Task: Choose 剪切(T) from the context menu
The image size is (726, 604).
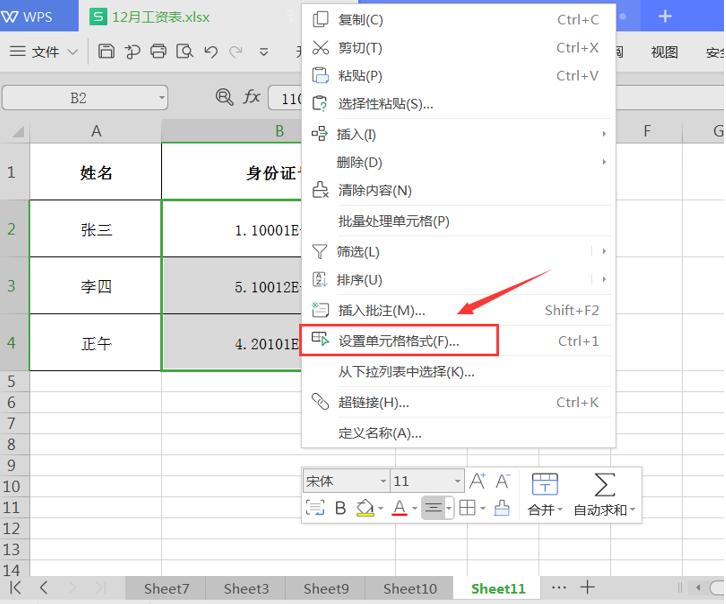Action: (x=458, y=48)
